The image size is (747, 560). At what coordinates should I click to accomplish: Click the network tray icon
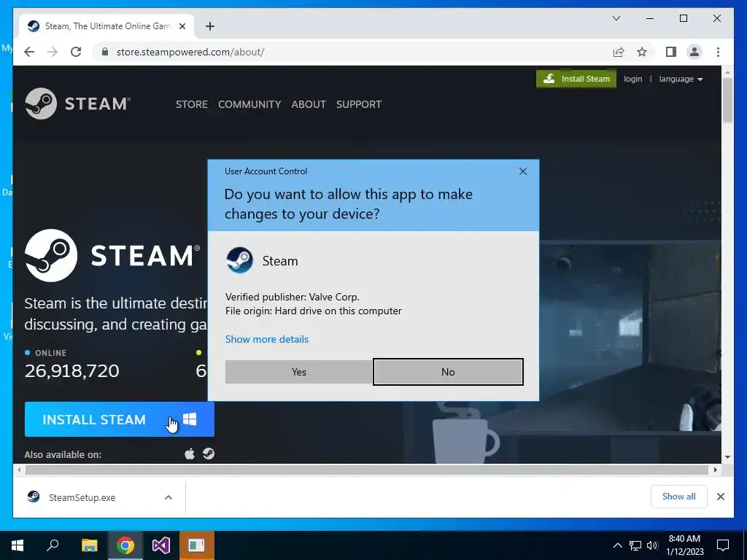tap(635, 545)
